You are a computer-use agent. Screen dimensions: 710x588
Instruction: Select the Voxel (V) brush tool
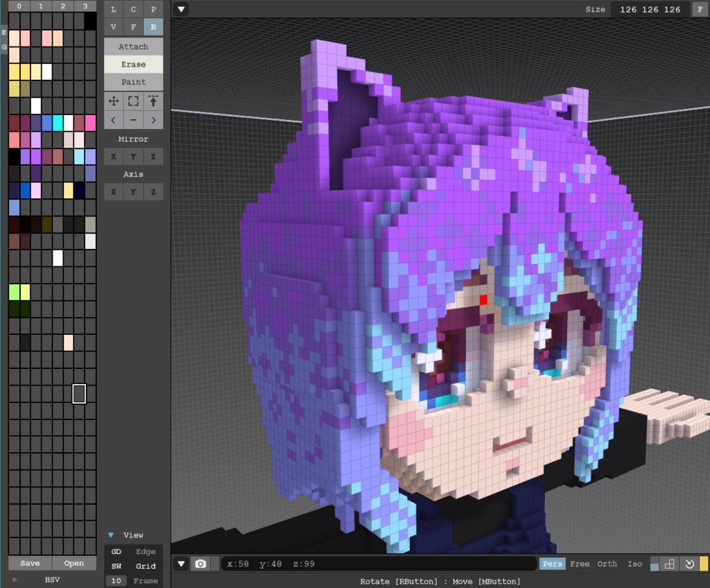coord(113,27)
